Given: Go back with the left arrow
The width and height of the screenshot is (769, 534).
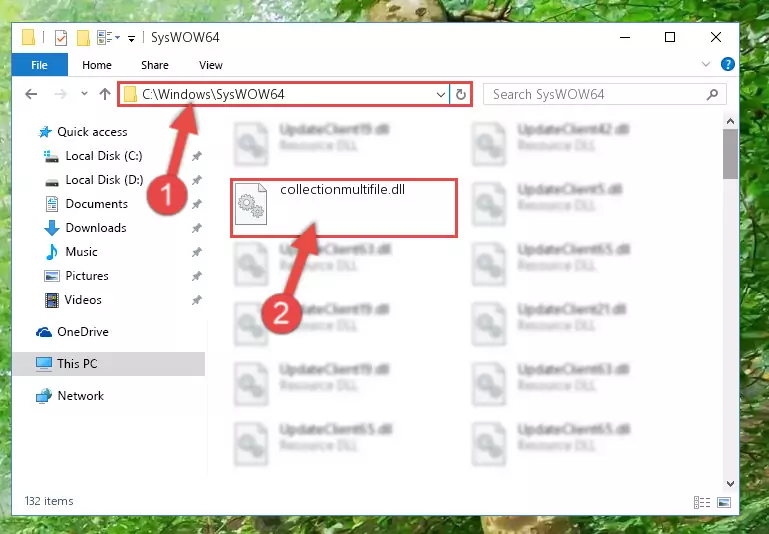Looking at the screenshot, I should pyautogui.click(x=31, y=94).
